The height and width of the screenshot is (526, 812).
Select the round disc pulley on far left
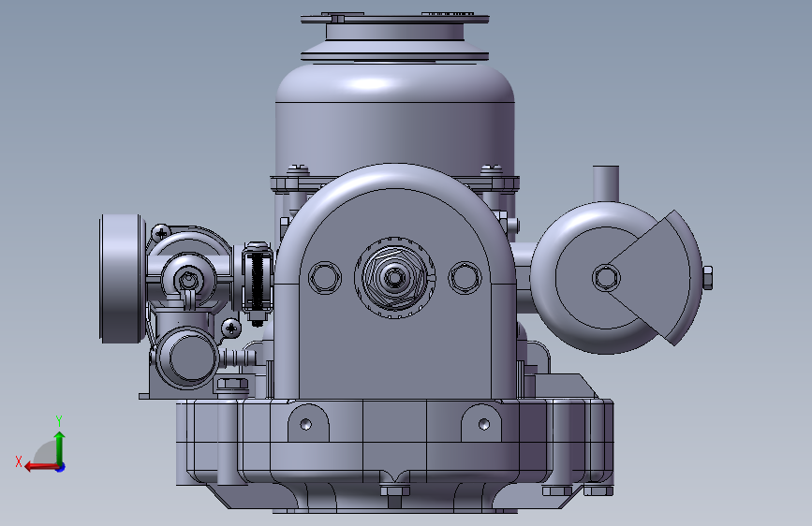(x=122, y=279)
